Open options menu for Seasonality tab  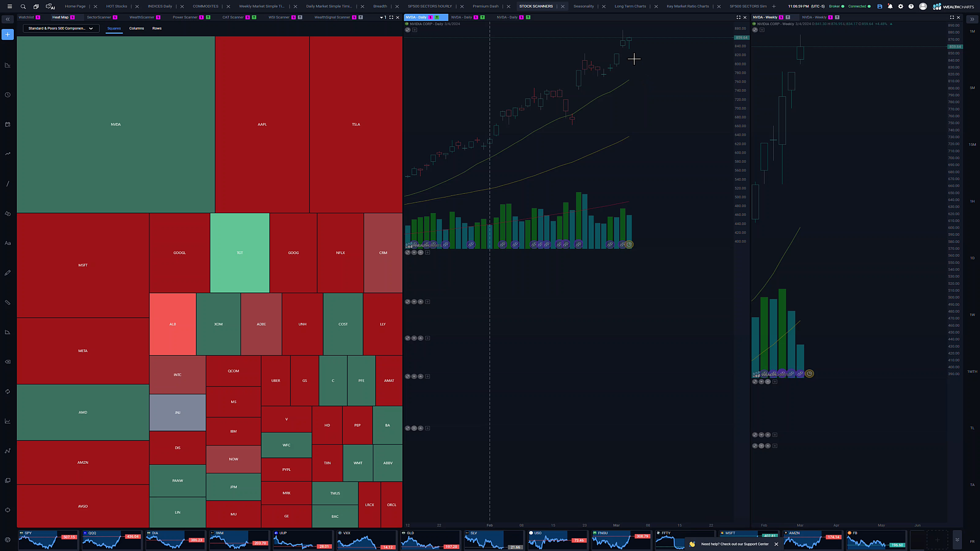click(x=598, y=7)
